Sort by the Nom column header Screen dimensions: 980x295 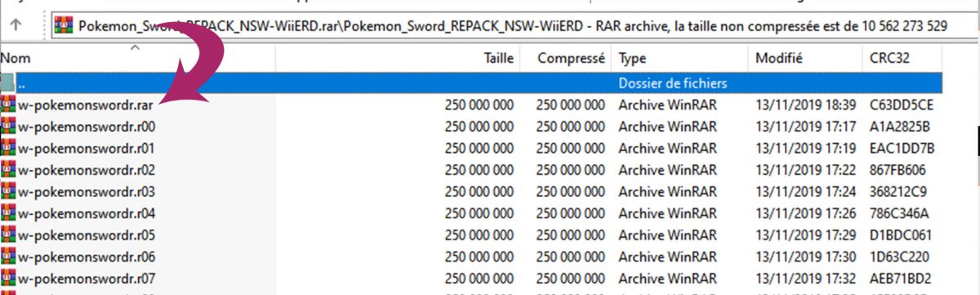[x=137, y=58]
